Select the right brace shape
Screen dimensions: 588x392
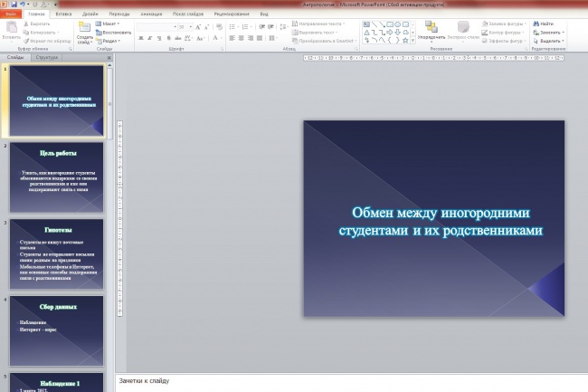(x=397, y=40)
